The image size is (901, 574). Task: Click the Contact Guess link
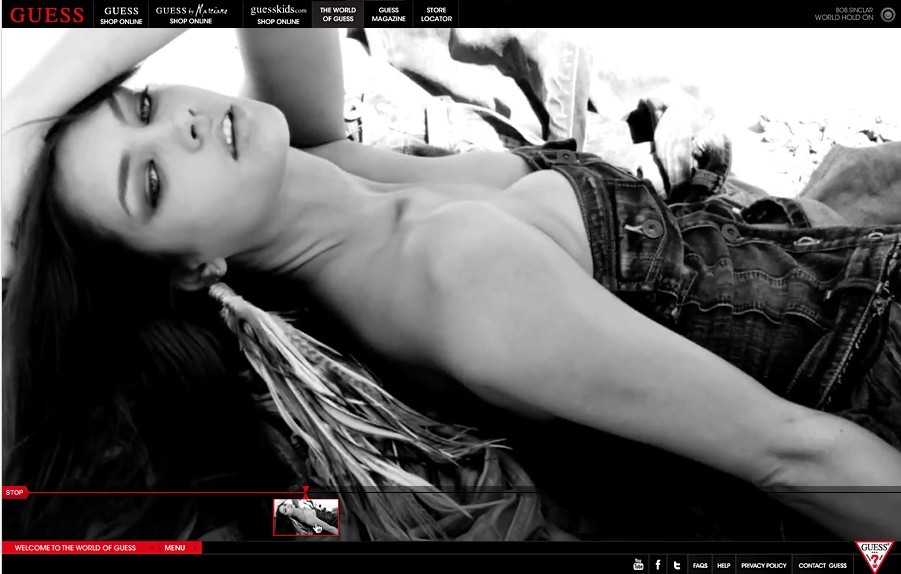pyautogui.click(x=822, y=566)
